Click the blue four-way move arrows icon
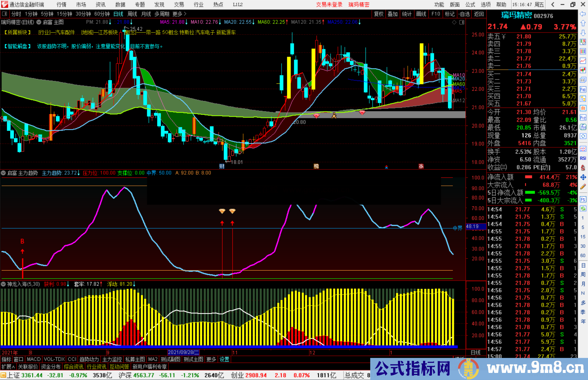The image size is (588, 380). pos(583,177)
